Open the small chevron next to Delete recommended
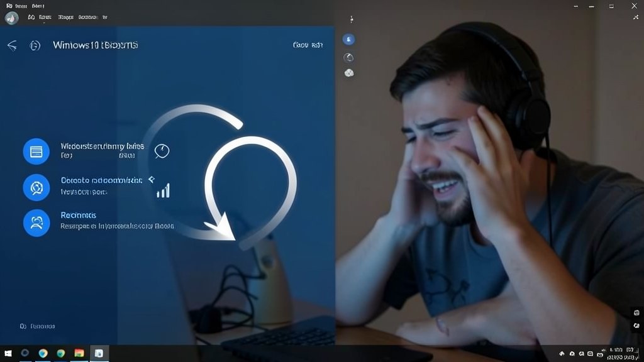The image size is (644, 362). pyautogui.click(x=151, y=179)
